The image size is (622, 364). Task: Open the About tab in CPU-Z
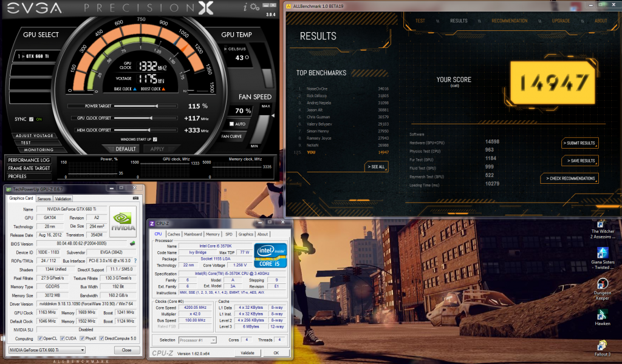tap(262, 235)
